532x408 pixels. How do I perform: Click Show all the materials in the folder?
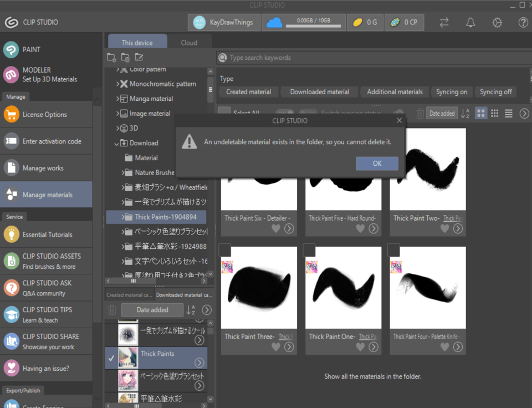tap(372, 376)
